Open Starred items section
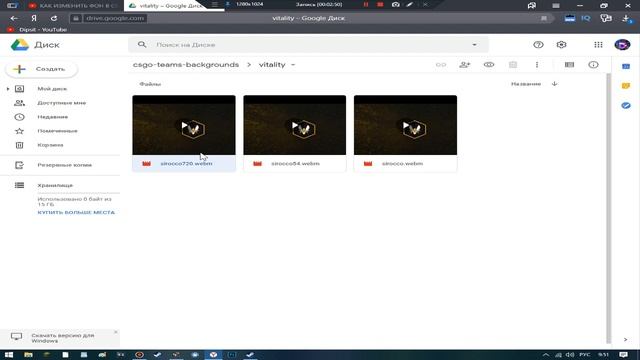 coord(57,131)
